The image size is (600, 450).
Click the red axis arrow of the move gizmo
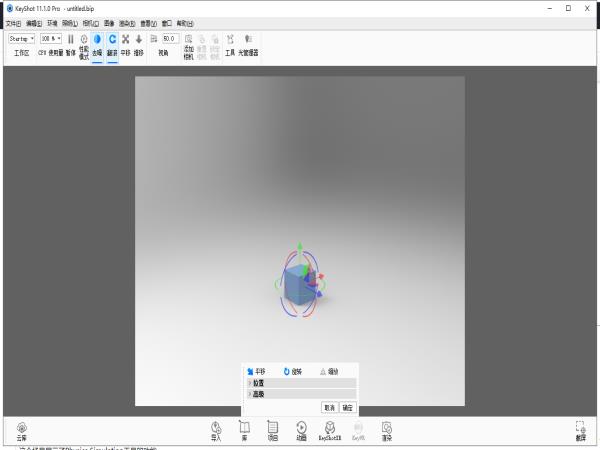(321, 276)
